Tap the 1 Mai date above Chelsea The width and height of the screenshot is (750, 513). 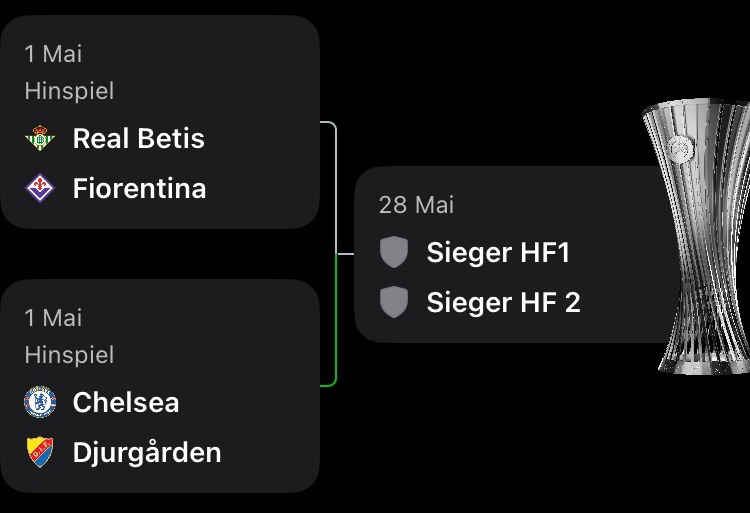tap(53, 317)
